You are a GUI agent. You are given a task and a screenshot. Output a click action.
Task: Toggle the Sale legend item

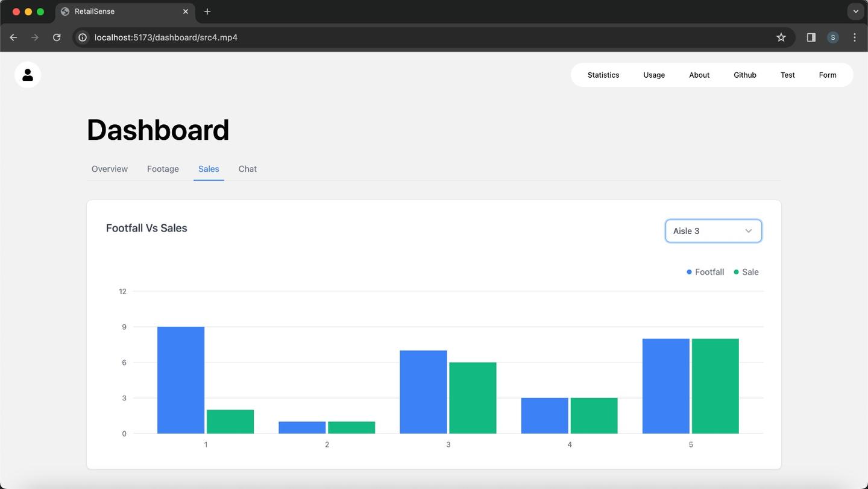pyautogui.click(x=746, y=272)
